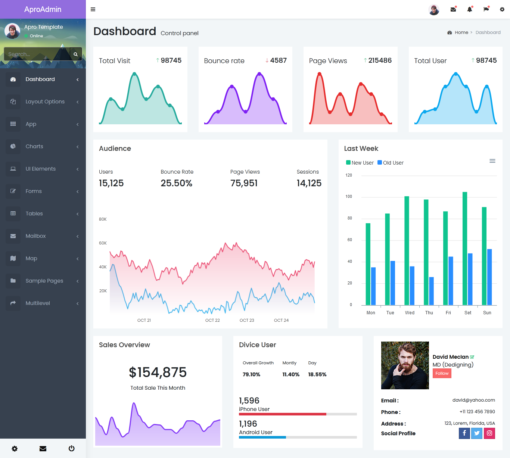Open the user avatar in top bar
This screenshot has height=458, width=510.
[x=434, y=10]
